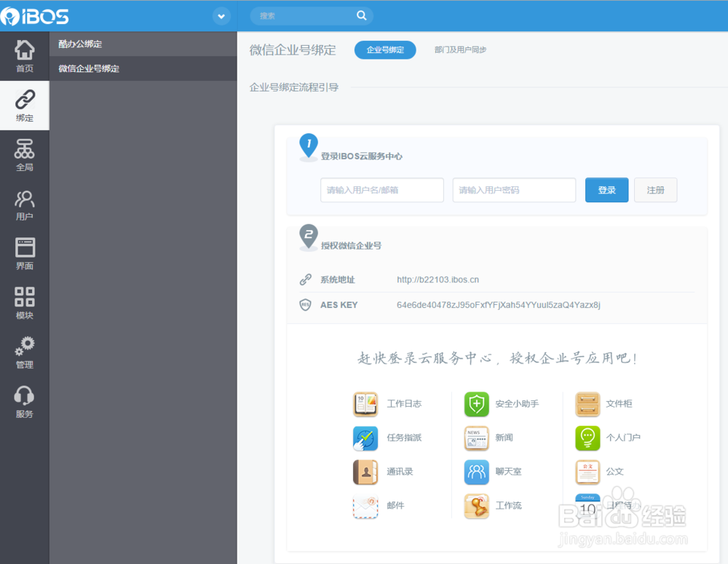
Task: Expand the dropdown arrow next to IBOS logo
Action: [x=221, y=16]
